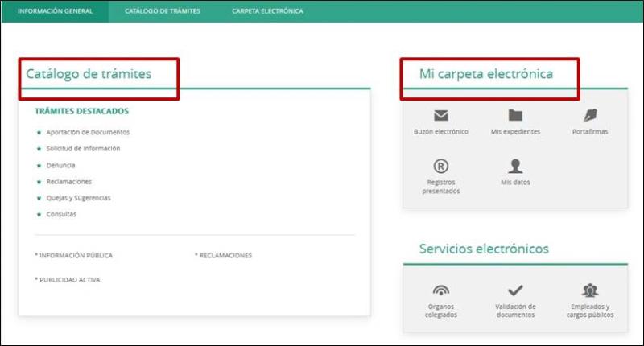Open the Mis datos person icon

click(x=515, y=167)
